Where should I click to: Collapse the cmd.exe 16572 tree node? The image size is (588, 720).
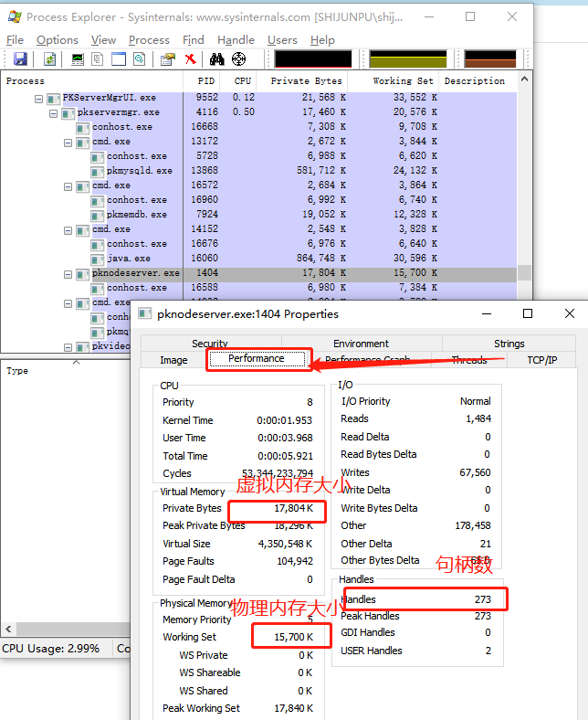point(68,186)
